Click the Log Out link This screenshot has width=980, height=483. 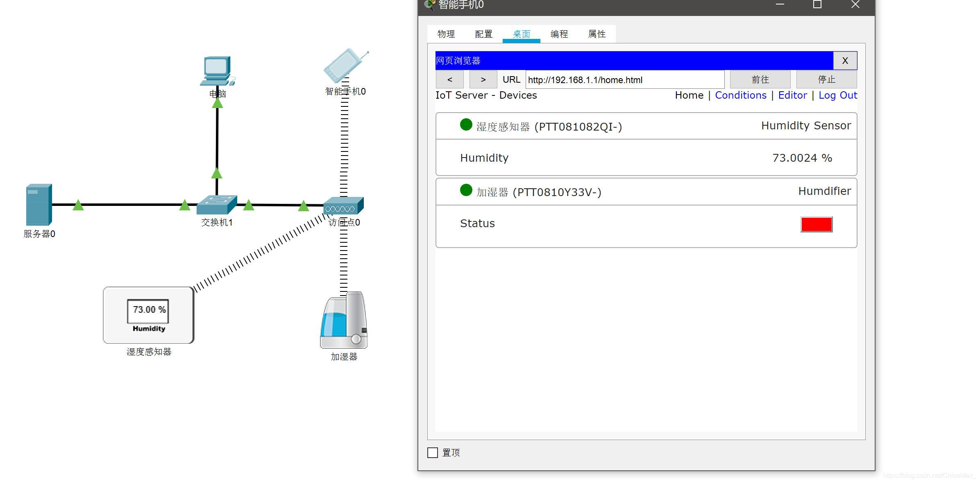[837, 95]
